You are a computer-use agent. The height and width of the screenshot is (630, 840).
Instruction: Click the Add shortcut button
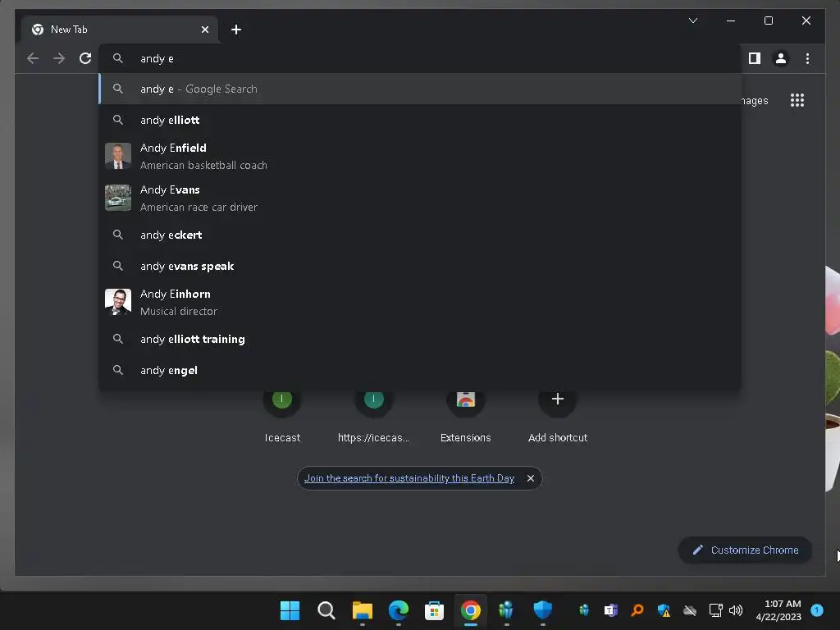pyautogui.click(x=558, y=418)
